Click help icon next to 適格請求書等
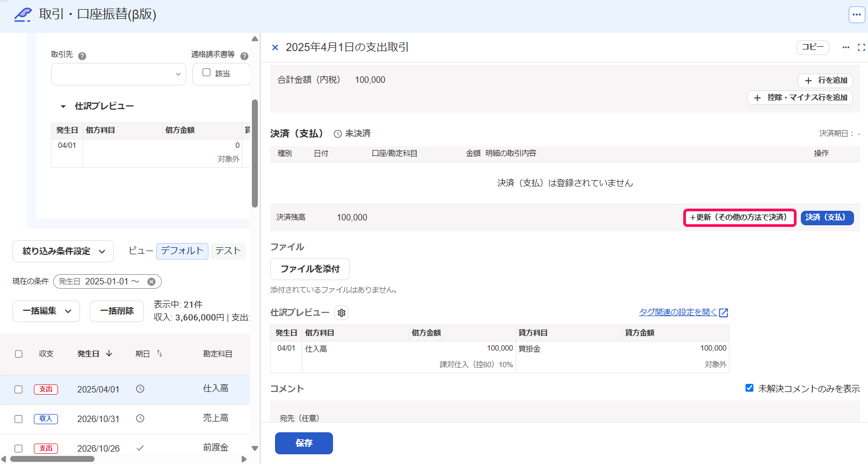 [x=244, y=56]
